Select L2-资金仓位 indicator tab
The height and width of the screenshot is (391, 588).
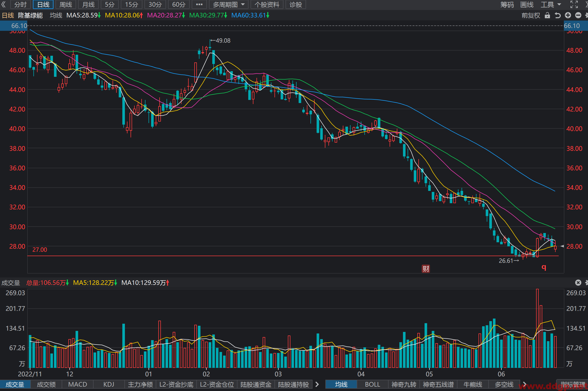(217, 384)
